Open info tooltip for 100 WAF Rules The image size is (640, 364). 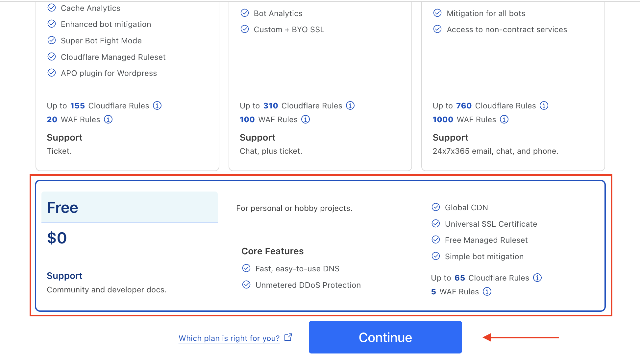point(306,119)
